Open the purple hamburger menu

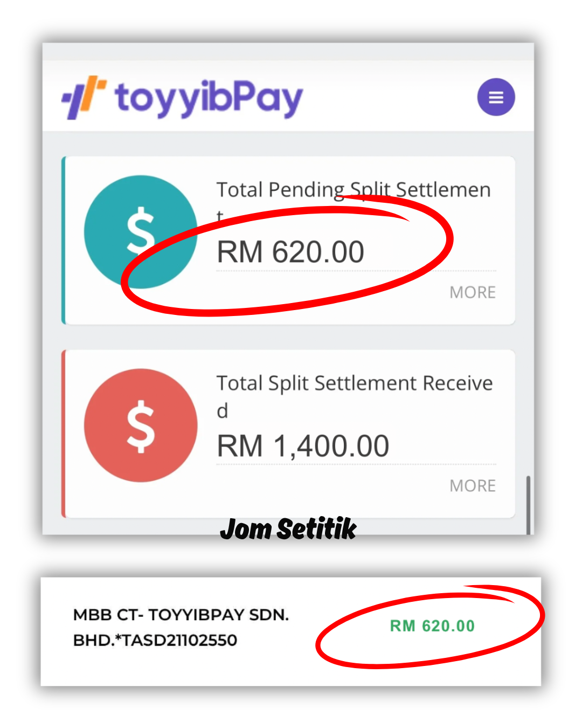pyautogui.click(x=496, y=97)
